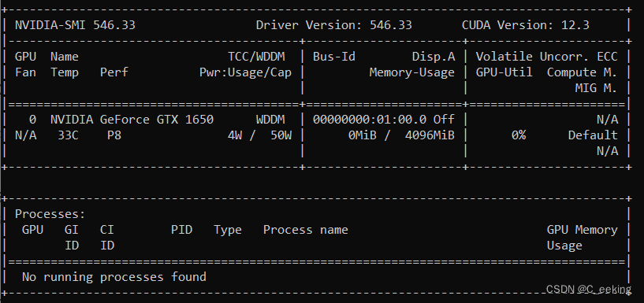
Task: Click the '33C' temperature value
Action: pyautogui.click(x=68, y=135)
